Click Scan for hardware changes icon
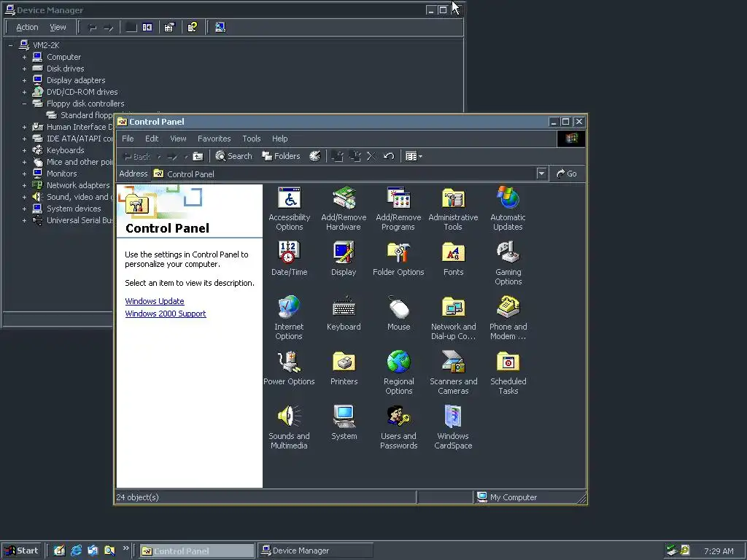The height and width of the screenshot is (560, 747). pyautogui.click(x=220, y=27)
